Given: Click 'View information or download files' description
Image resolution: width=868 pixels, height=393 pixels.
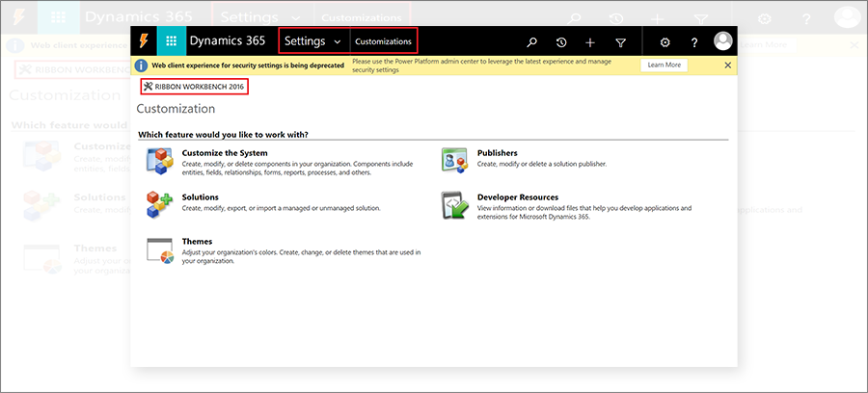Looking at the screenshot, I should [584, 212].
